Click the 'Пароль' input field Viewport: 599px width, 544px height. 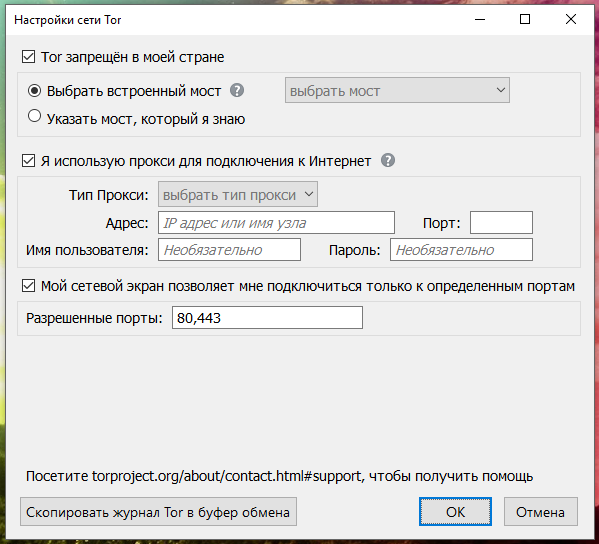point(461,250)
